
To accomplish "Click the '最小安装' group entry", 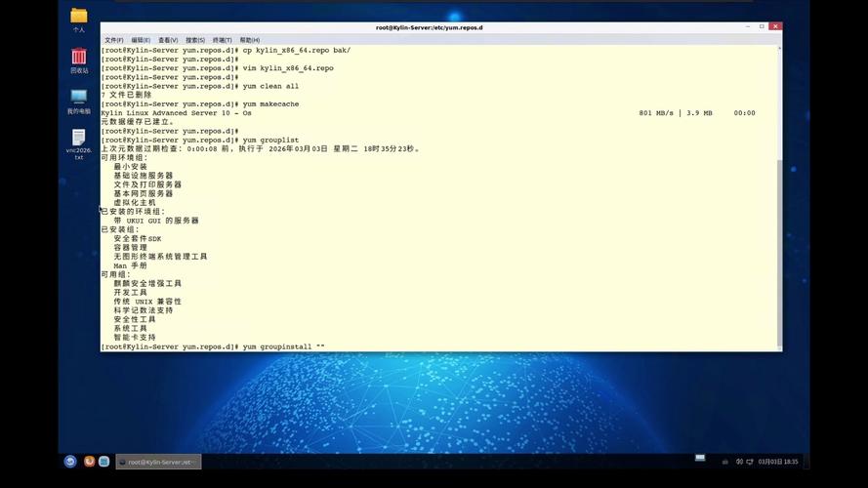I will point(131,167).
